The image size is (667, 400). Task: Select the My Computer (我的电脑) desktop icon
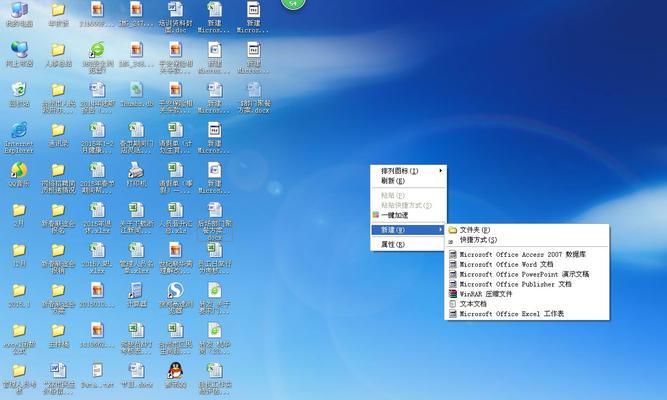pos(19,14)
